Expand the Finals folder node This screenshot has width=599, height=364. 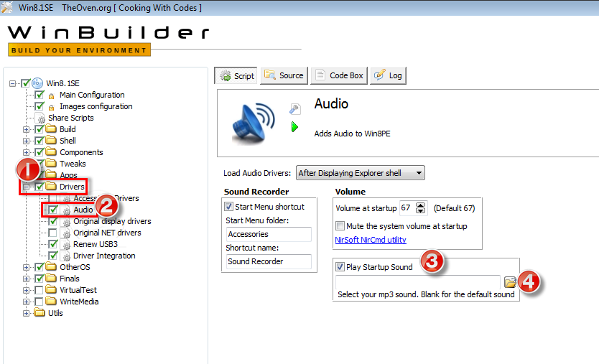point(26,279)
